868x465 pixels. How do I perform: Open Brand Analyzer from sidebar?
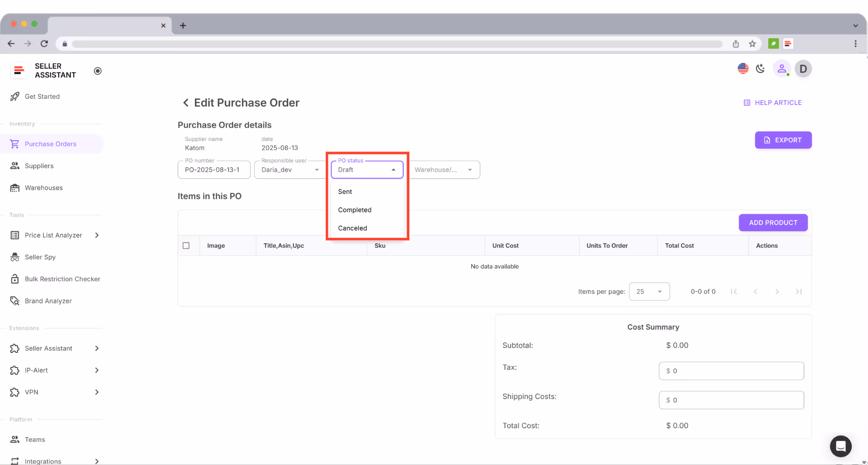click(48, 301)
